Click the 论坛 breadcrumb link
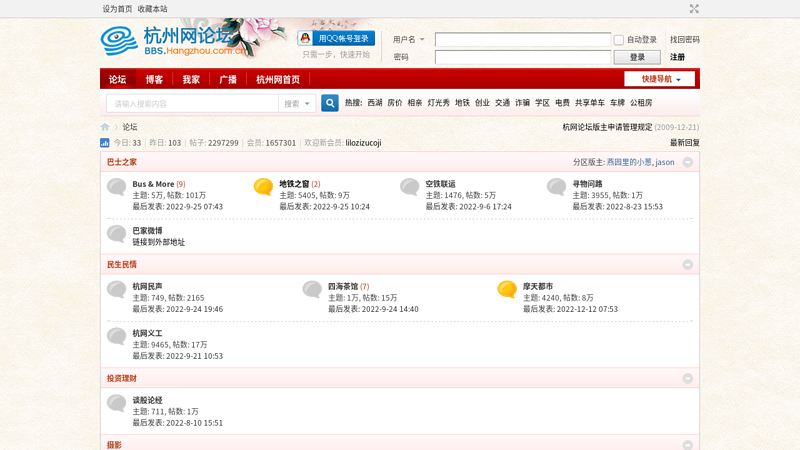This screenshot has width=800, height=450. click(130, 127)
